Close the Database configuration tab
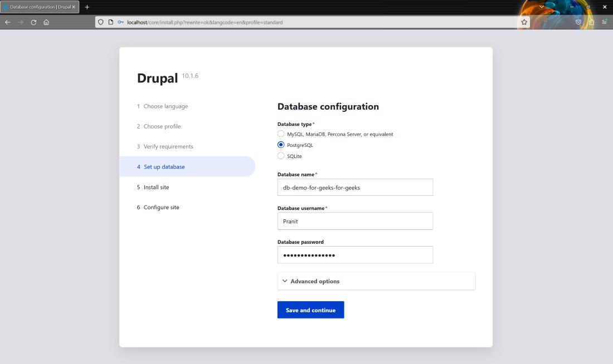The height and width of the screenshot is (364, 613). (x=74, y=7)
